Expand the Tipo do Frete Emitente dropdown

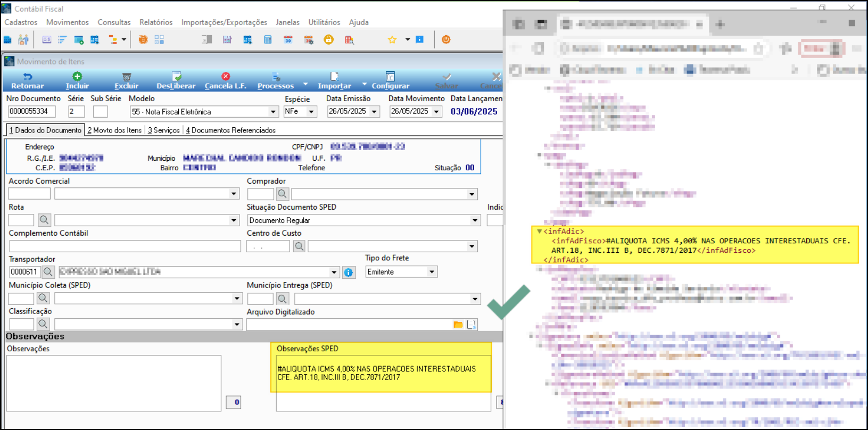[432, 272]
